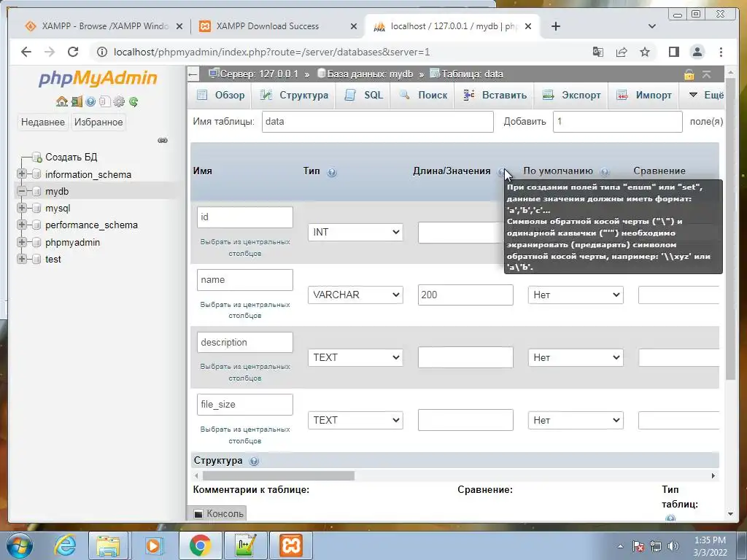Click the help icon beside Тип header
The height and width of the screenshot is (560, 747).
[332, 172]
